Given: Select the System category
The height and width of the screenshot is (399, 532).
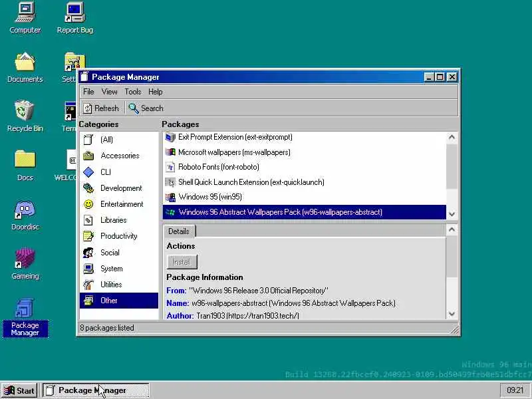Looking at the screenshot, I should [119, 269].
